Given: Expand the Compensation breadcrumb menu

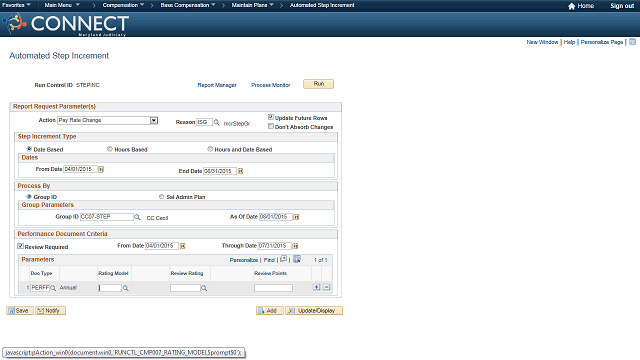Looking at the screenshot, I should (123, 5).
